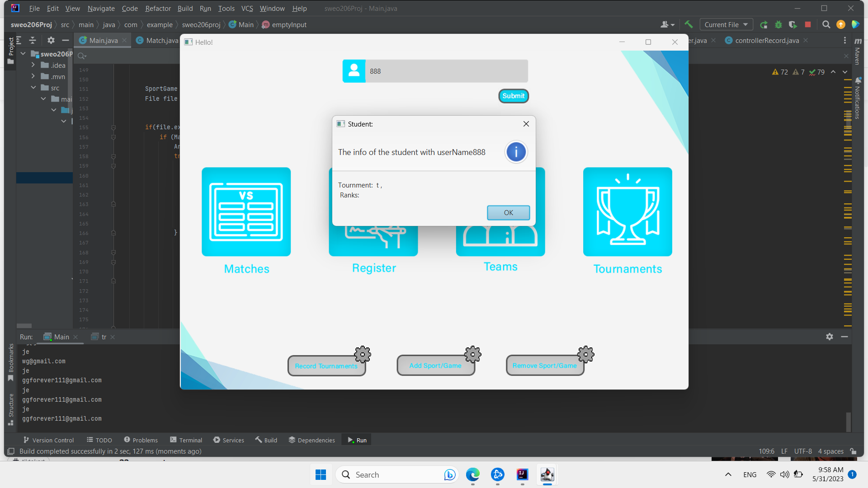The image size is (868, 488).
Task: Open the Tournaments trophy icon
Action: pos(627,211)
